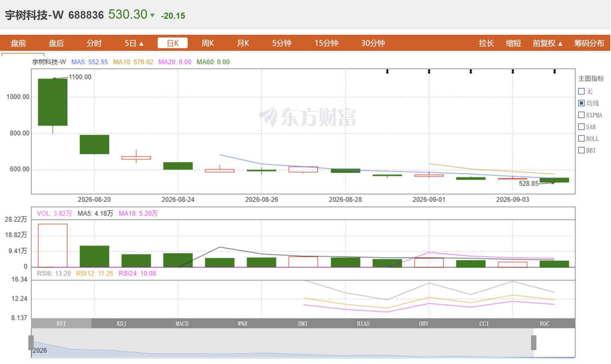Switch to 月K monthly chart
This screenshot has height=364, width=611.
coord(243,43)
